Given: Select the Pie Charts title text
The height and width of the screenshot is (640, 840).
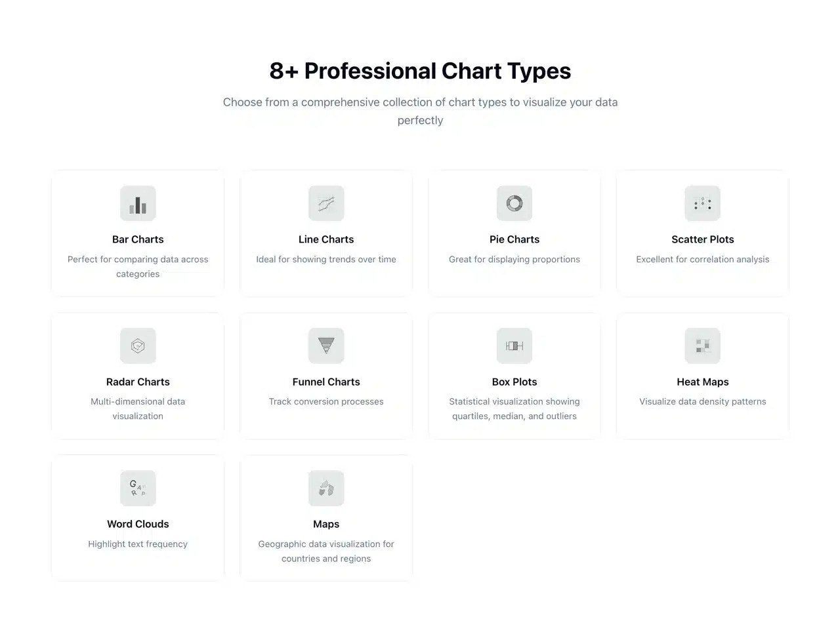Looking at the screenshot, I should click(x=514, y=239).
